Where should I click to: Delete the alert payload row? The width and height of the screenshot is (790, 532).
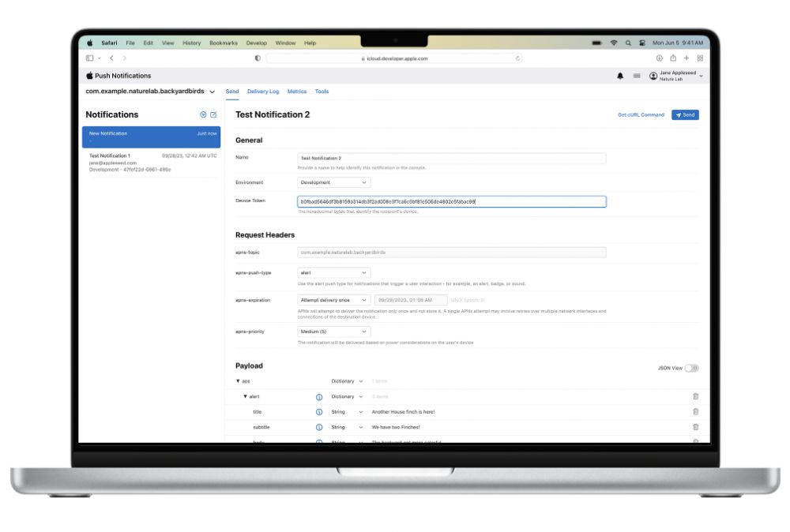point(696,396)
